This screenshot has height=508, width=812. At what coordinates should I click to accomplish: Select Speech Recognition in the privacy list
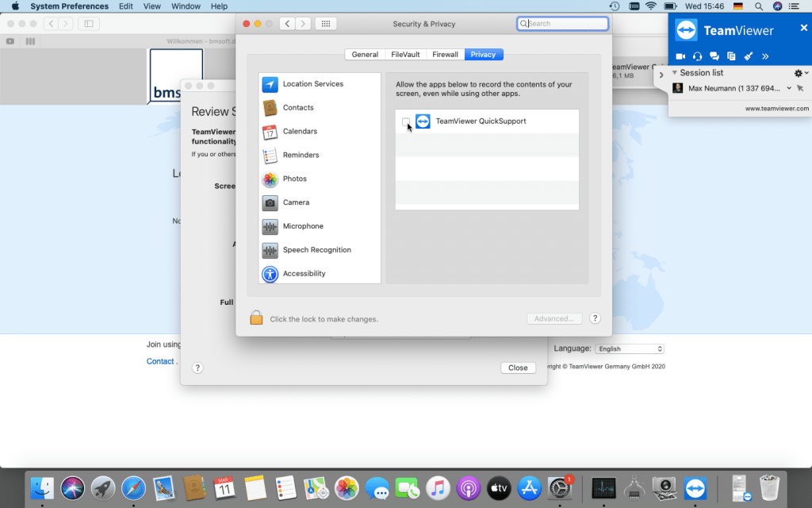[x=320, y=250]
